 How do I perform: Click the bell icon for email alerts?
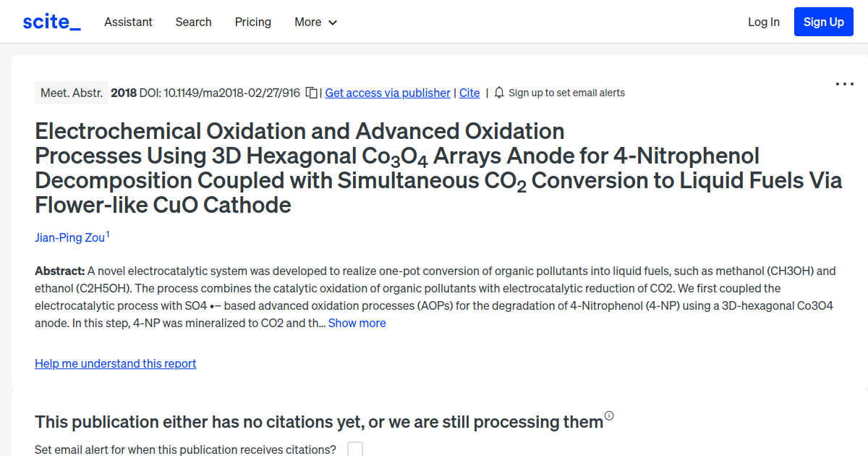point(499,93)
